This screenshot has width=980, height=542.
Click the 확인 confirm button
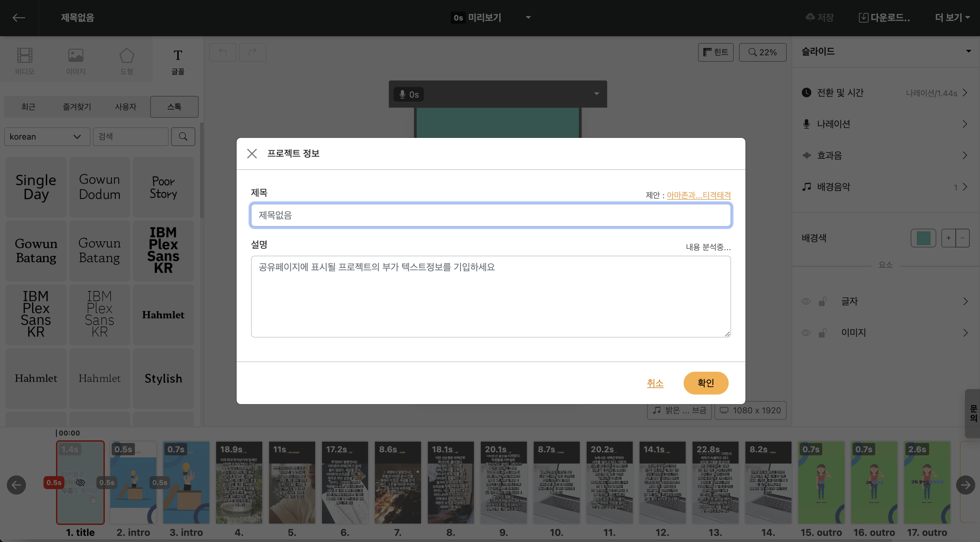pyautogui.click(x=706, y=383)
